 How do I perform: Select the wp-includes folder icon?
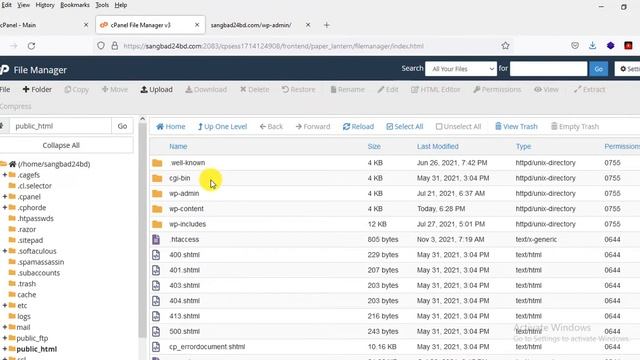pyautogui.click(x=157, y=224)
